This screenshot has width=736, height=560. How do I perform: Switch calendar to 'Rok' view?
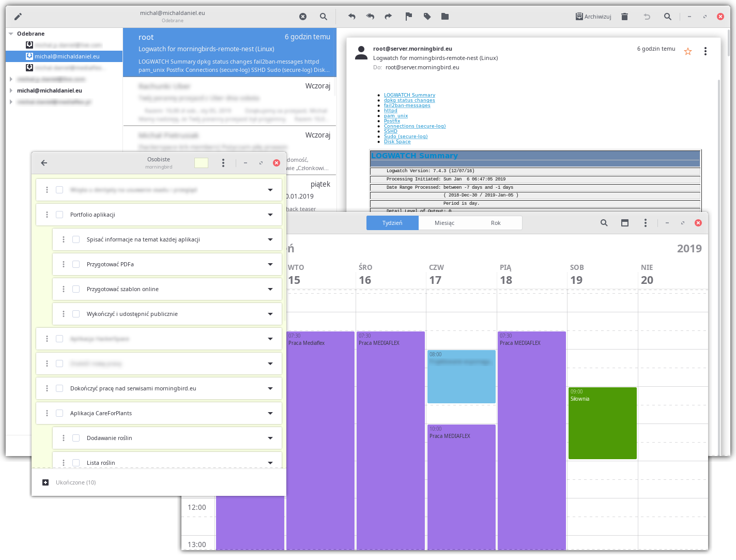pyautogui.click(x=496, y=223)
